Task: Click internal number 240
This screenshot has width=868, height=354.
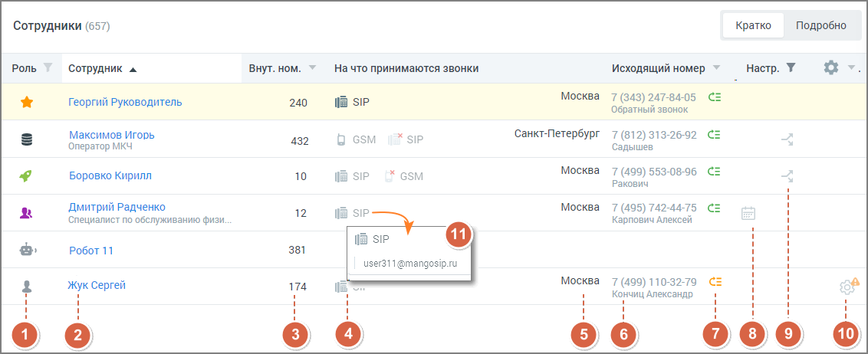Action: click(x=298, y=103)
